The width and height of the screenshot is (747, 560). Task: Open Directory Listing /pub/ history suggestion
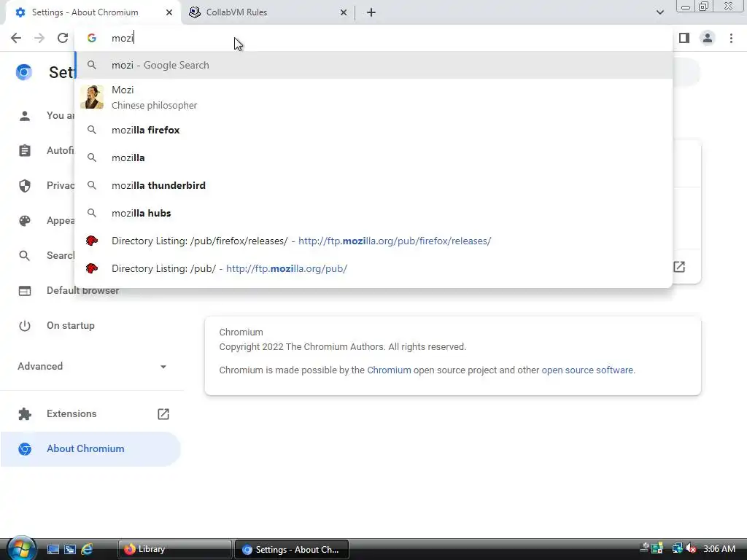373,268
